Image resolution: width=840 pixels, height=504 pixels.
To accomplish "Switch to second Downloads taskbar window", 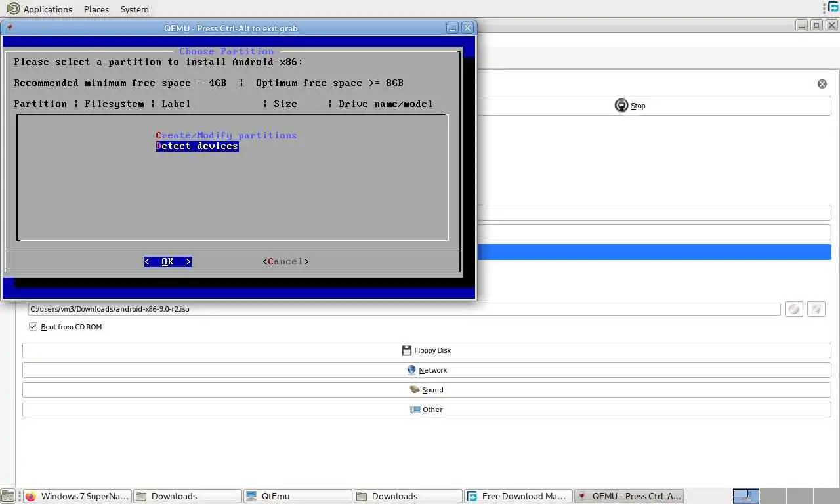I will pyautogui.click(x=408, y=496).
